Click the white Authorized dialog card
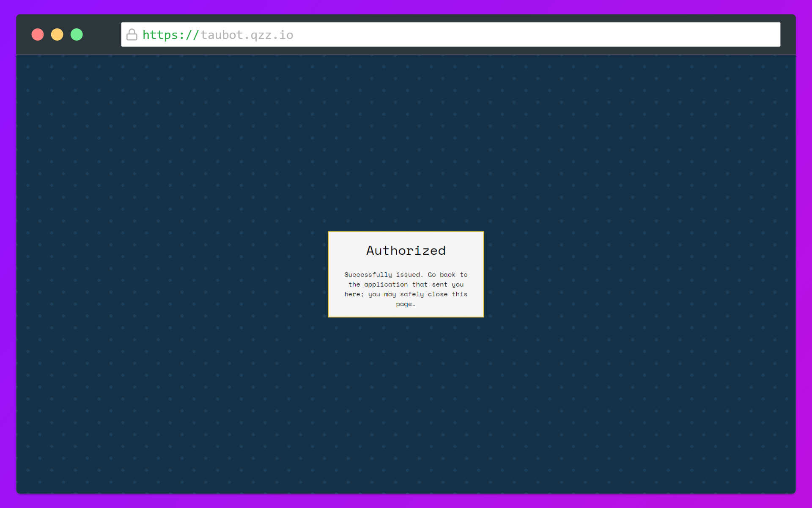The width and height of the screenshot is (812, 508). tap(406, 274)
